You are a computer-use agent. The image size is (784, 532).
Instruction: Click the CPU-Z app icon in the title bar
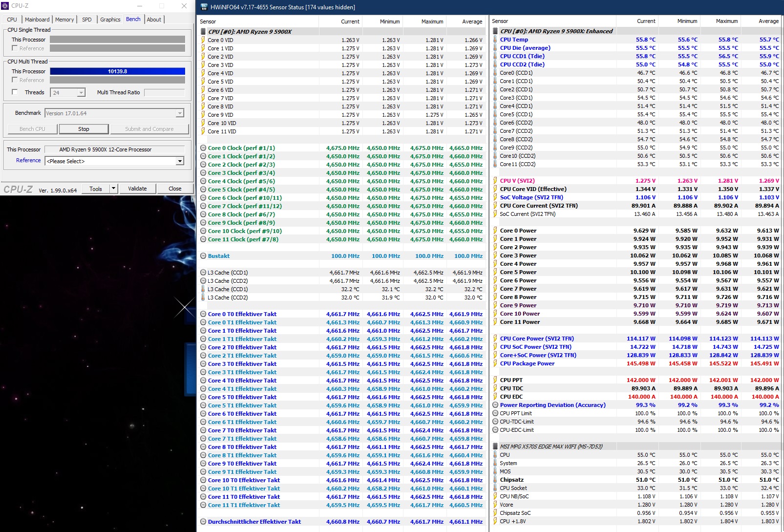tap(6, 6)
